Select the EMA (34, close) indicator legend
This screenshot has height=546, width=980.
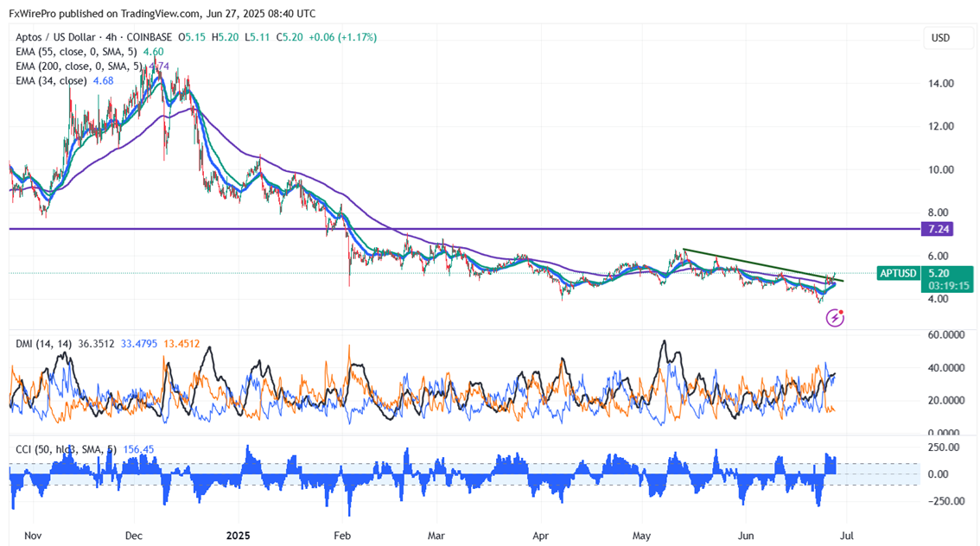tap(51, 80)
